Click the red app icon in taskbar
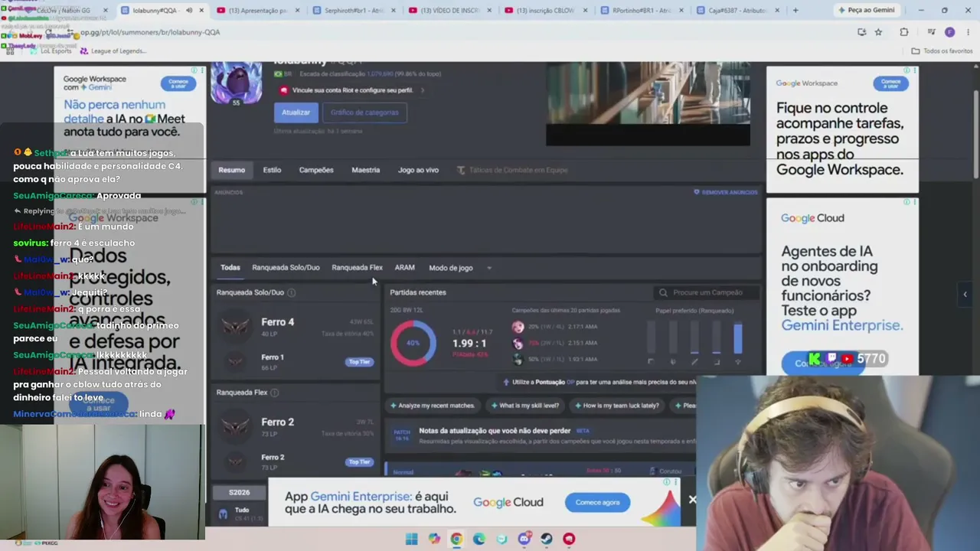The height and width of the screenshot is (551, 980). [x=569, y=539]
